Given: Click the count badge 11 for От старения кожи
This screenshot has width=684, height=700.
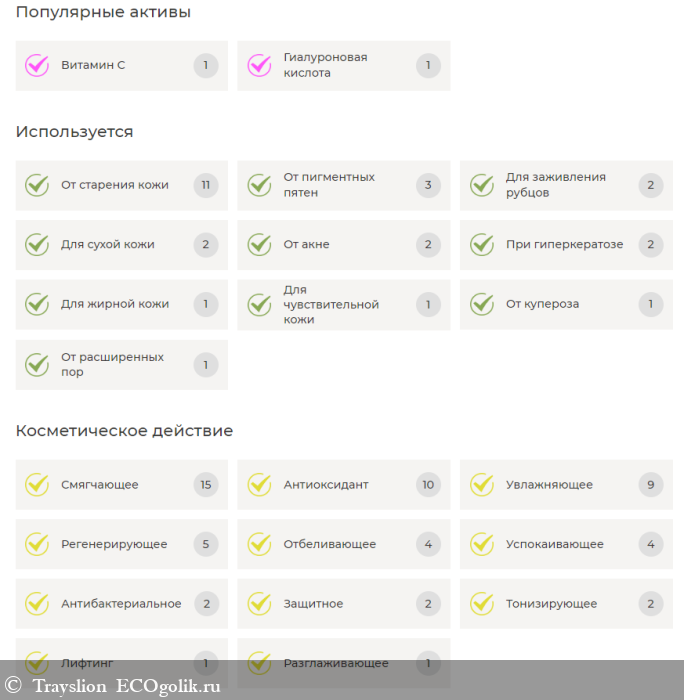Looking at the screenshot, I should (206, 185).
